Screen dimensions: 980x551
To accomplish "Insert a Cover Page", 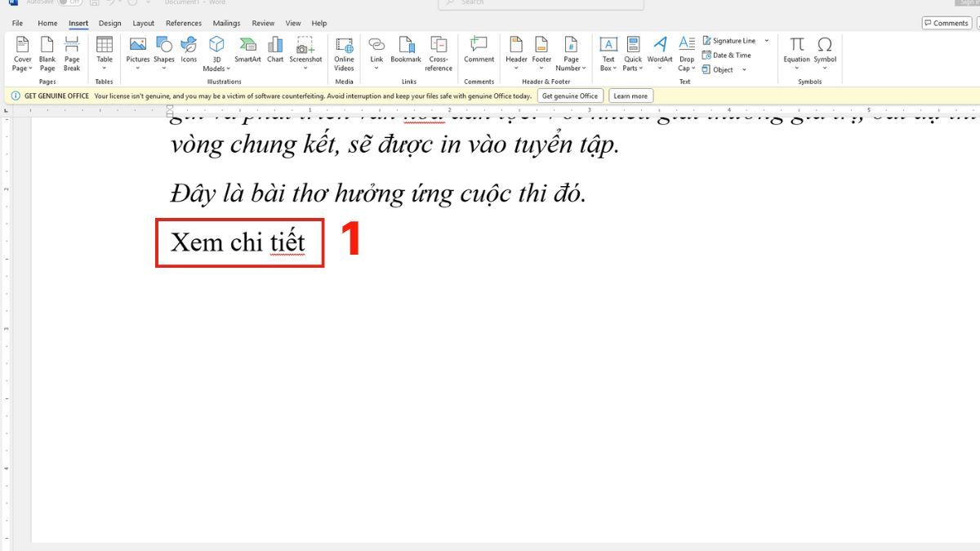I will coord(23,54).
